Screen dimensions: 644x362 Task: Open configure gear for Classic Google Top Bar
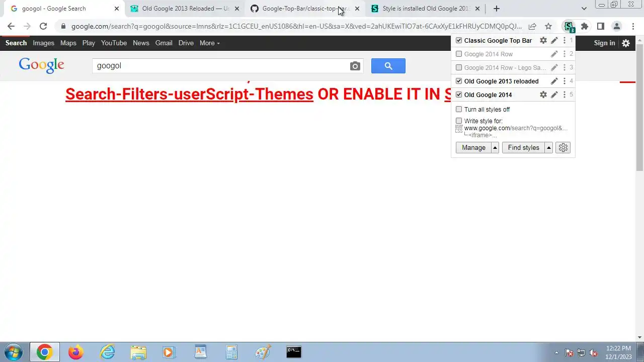543,40
